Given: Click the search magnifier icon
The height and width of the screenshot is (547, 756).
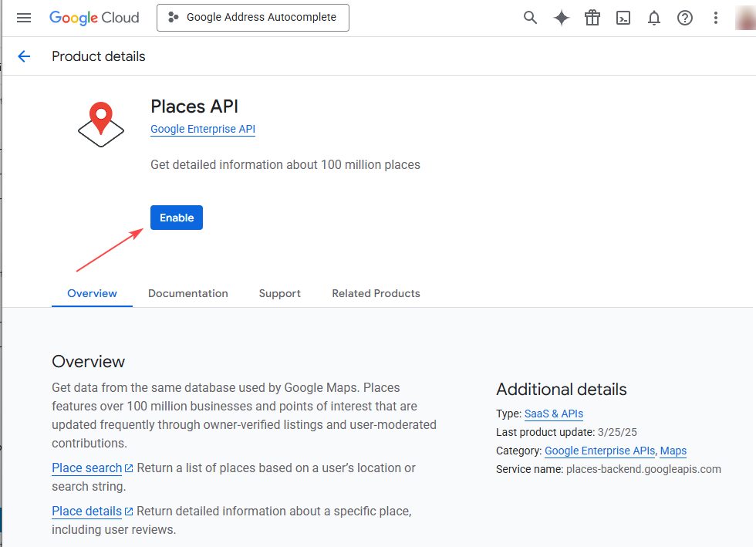Looking at the screenshot, I should point(530,18).
